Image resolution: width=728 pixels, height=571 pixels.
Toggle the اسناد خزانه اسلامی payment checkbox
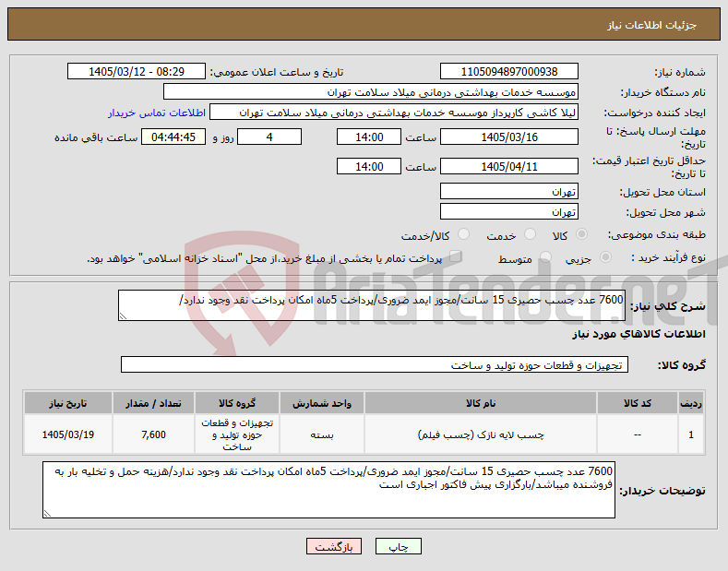456,256
